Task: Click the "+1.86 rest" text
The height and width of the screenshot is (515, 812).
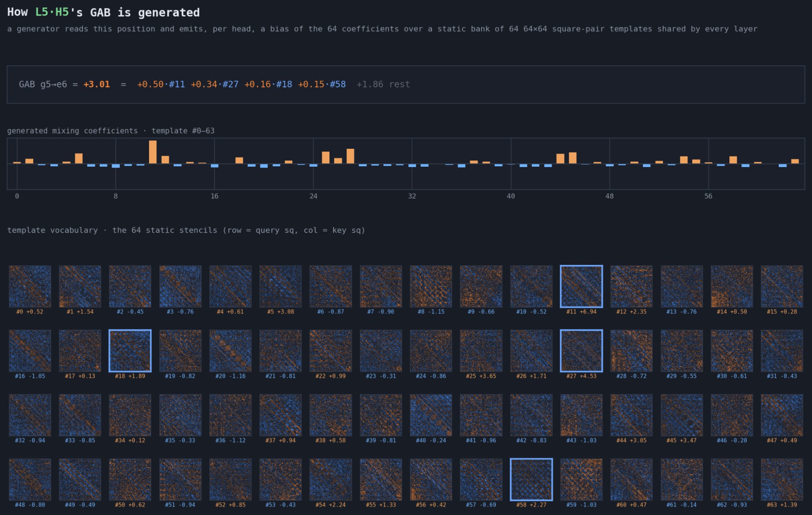Action: 383,85
